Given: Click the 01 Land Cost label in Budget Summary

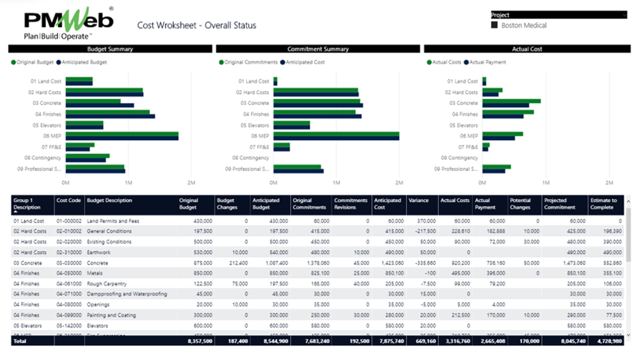Looking at the screenshot, I should (x=46, y=81).
